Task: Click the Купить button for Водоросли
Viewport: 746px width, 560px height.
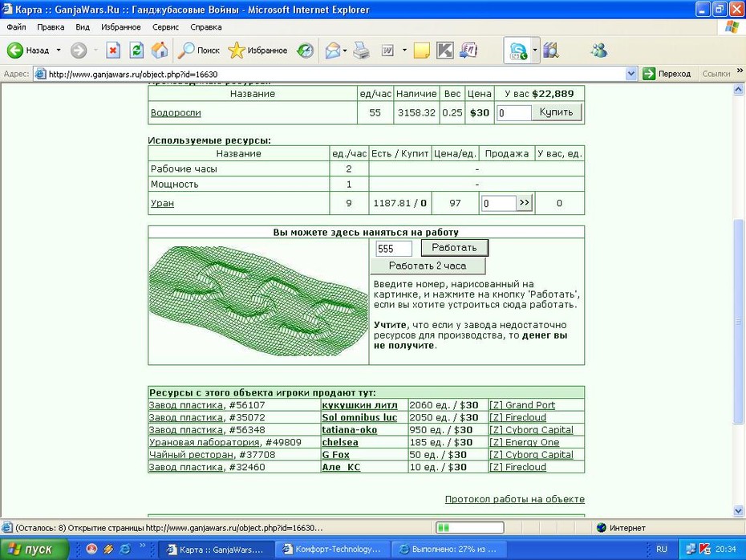Action: tap(556, 112)
